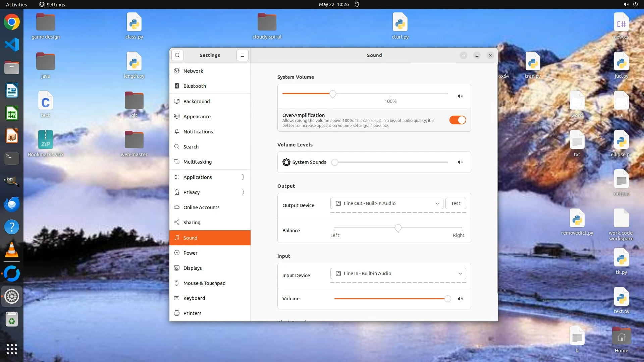Click the Test output button

pos(455,203)
